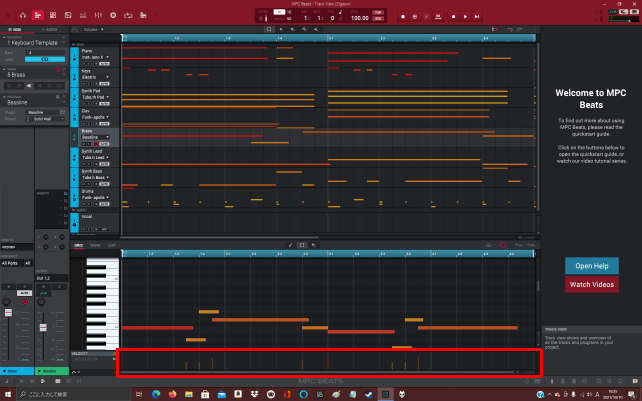The height and width of the screenshot is (401, 642).
Task: Open the Piano track program dropdown
Action: pos(96,57)
